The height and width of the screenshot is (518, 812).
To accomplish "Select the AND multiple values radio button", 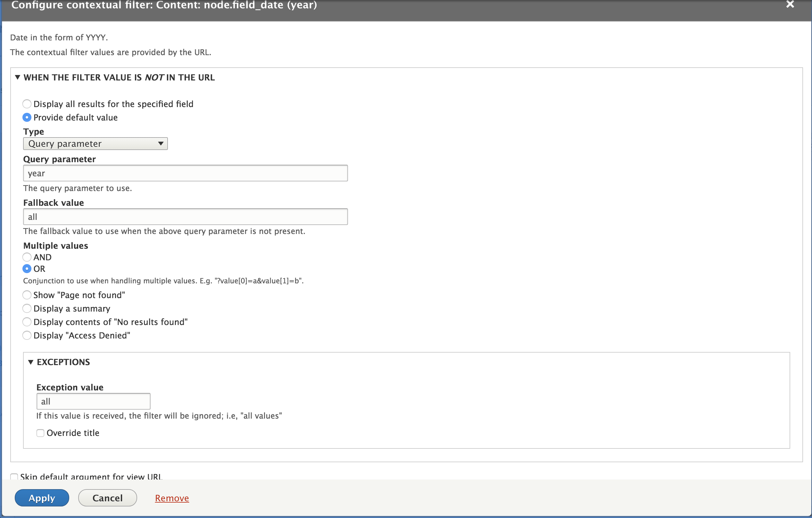I will [x=27, y=257].
